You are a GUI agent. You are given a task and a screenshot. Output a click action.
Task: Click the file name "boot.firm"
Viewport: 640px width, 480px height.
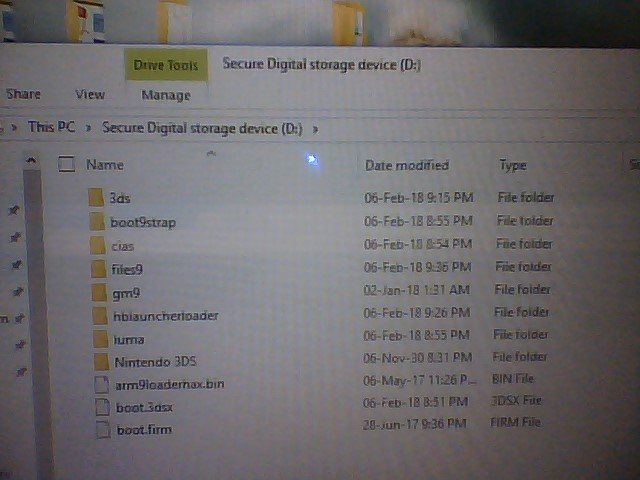[144, 430]
